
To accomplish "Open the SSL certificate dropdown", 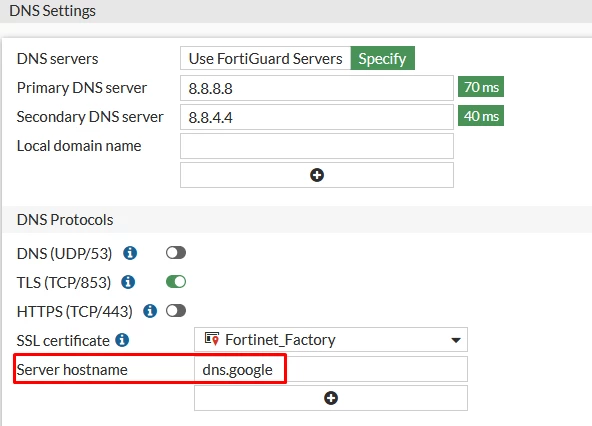I will pos(331,340).
